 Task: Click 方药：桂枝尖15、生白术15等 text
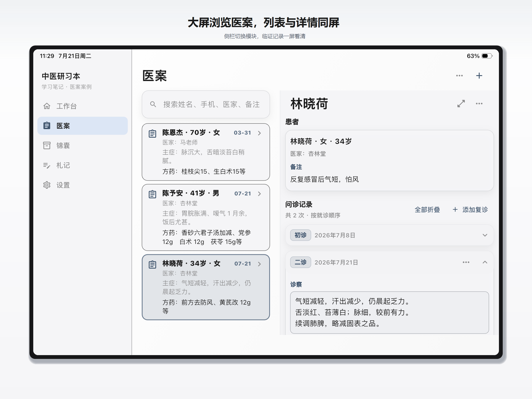(x=204, y=171)
